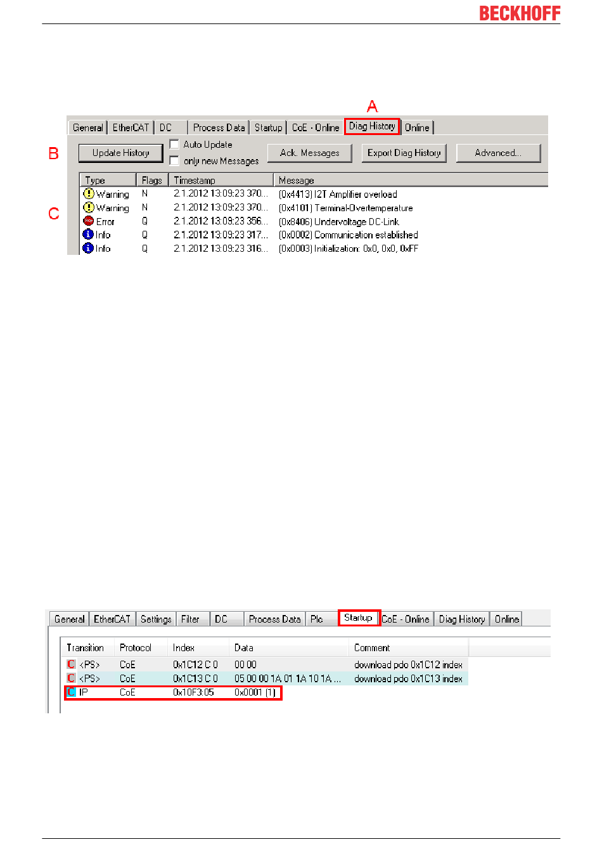Sort by the Timestamp column header
This screenshot has width=602, height=868.
221,180
